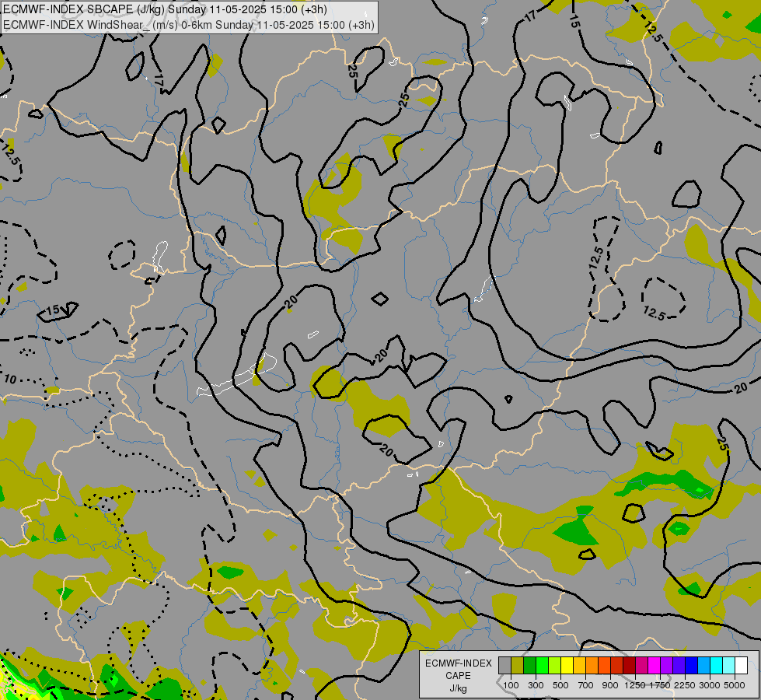Click the yellow-green legend swatch
The image size is (761, 700).
[x=554, y=665]
